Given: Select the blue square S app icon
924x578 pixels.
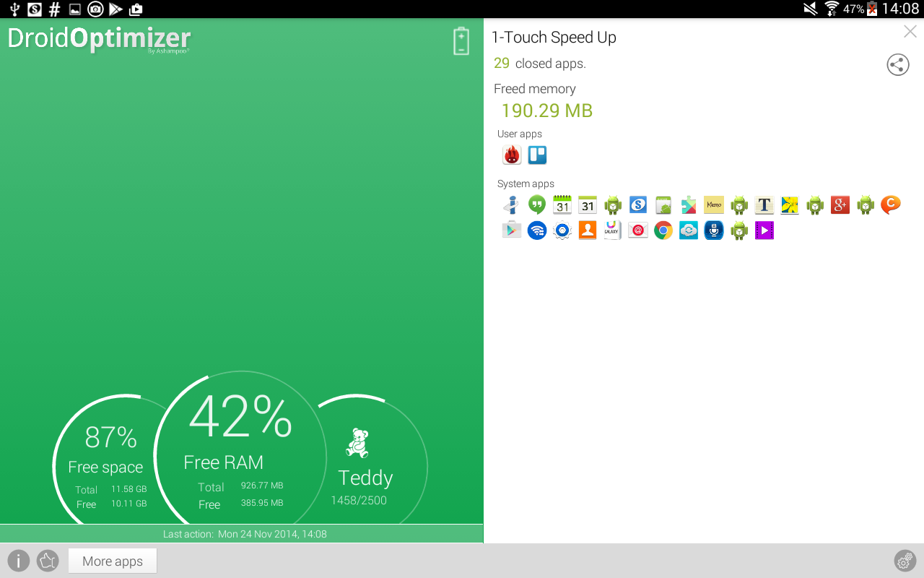Looking at the screenshot, I should [638, 205].
